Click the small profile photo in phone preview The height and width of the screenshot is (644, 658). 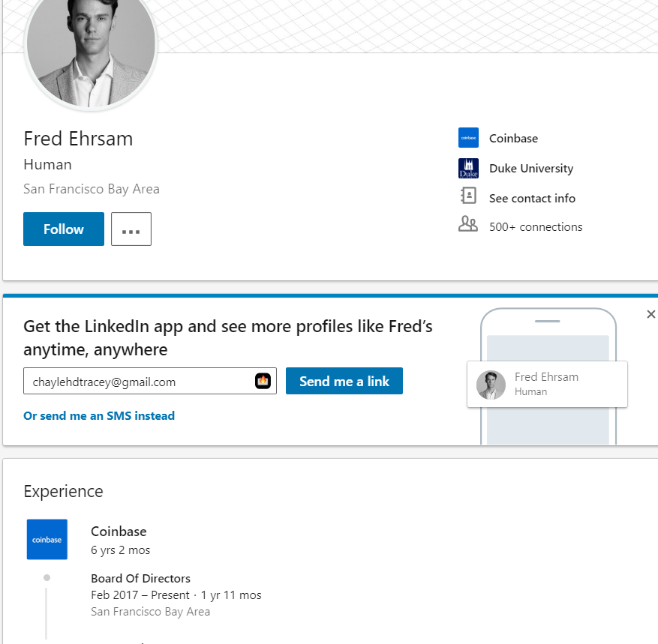(x=491, y=385)
